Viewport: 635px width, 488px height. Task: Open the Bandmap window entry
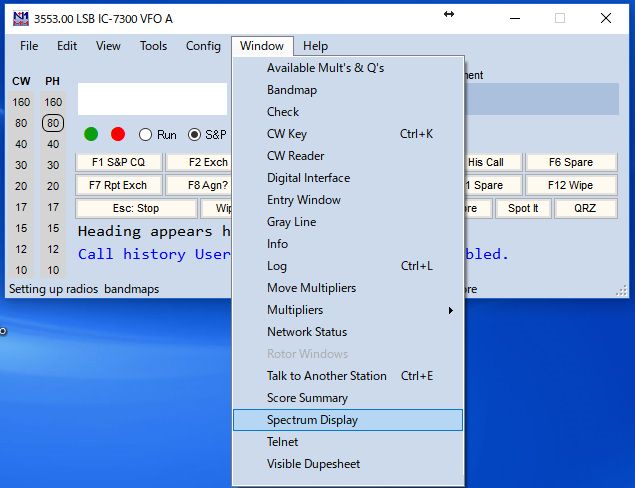point(348,90)
